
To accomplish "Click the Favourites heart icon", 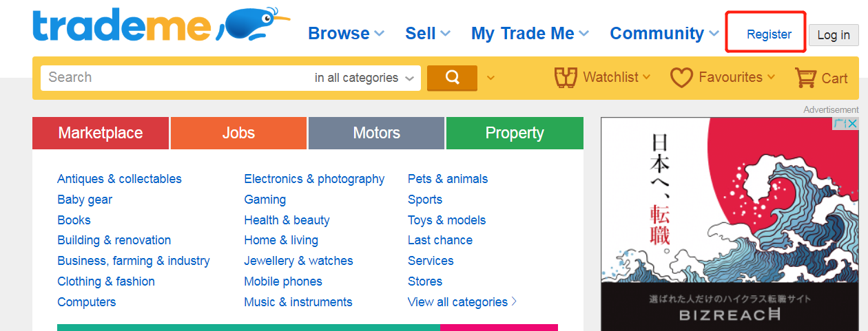I will 681,78.
